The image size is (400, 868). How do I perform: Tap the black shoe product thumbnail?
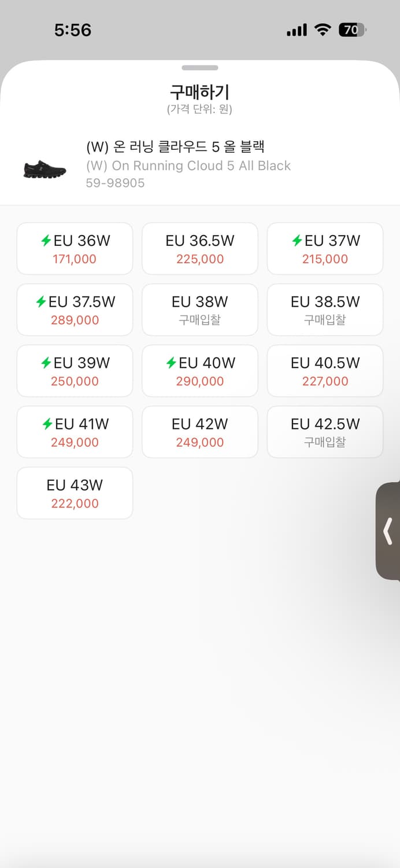pyautogui.click(x=45, y=170)
